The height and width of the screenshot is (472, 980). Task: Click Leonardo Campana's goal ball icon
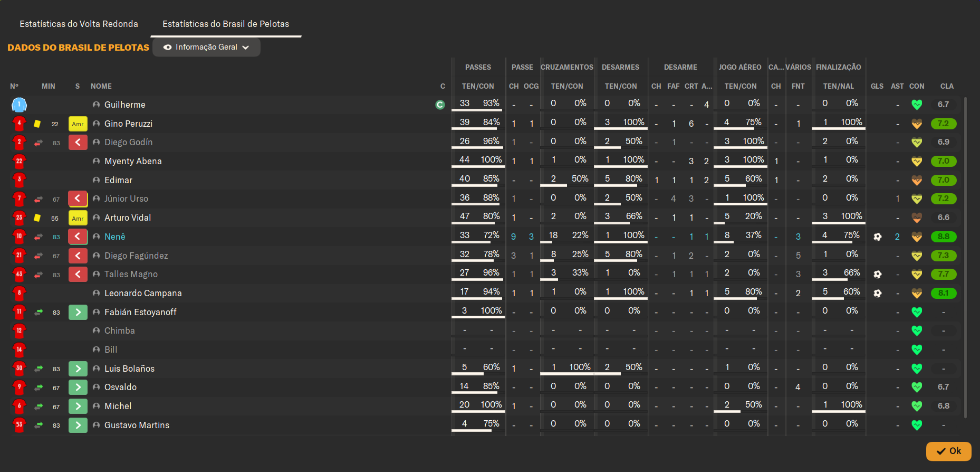point(877,294)
